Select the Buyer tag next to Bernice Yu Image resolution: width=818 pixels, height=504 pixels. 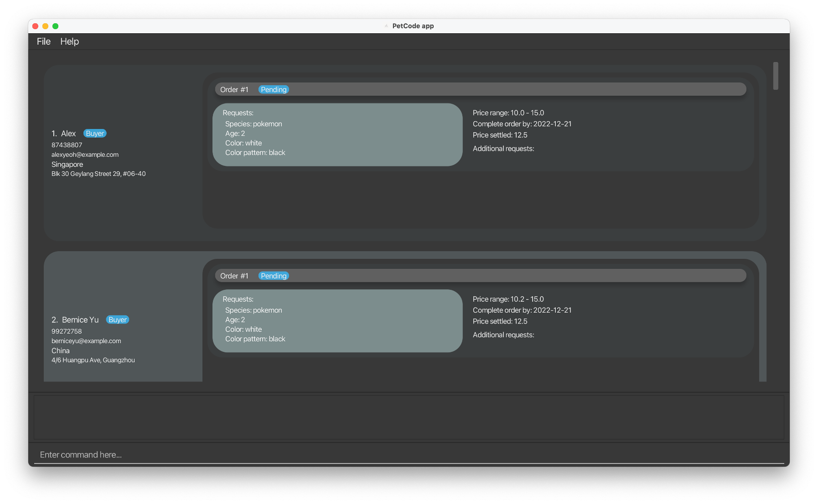click(118, 320)
